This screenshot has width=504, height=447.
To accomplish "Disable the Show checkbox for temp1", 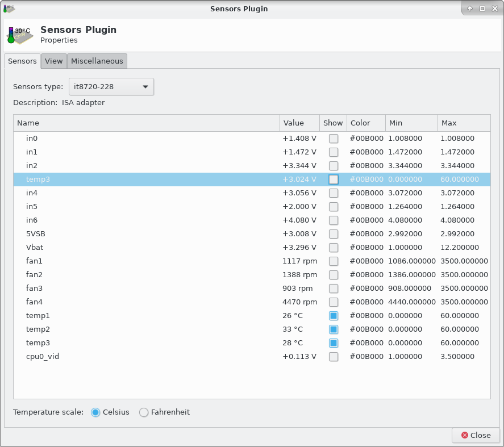I will pyautogui.click(x=334, y=316).
